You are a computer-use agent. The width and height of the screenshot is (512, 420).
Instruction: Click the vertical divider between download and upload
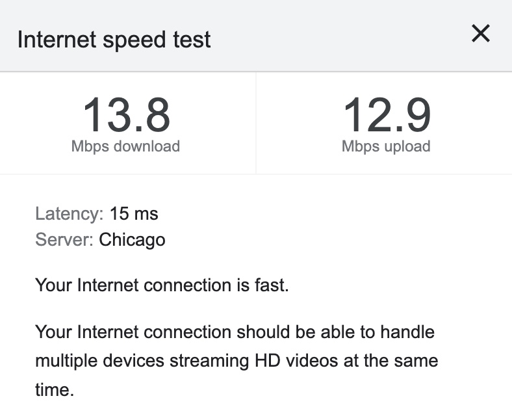point(256,123)
